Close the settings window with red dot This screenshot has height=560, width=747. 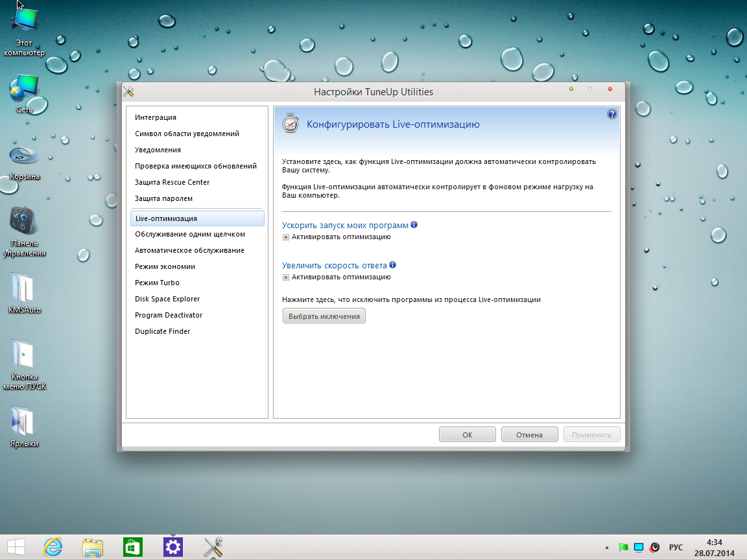click(x=610, y=89)
